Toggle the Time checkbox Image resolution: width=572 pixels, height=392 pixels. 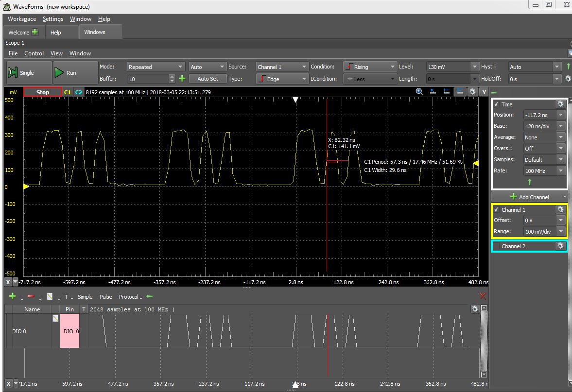coord(497,104)
